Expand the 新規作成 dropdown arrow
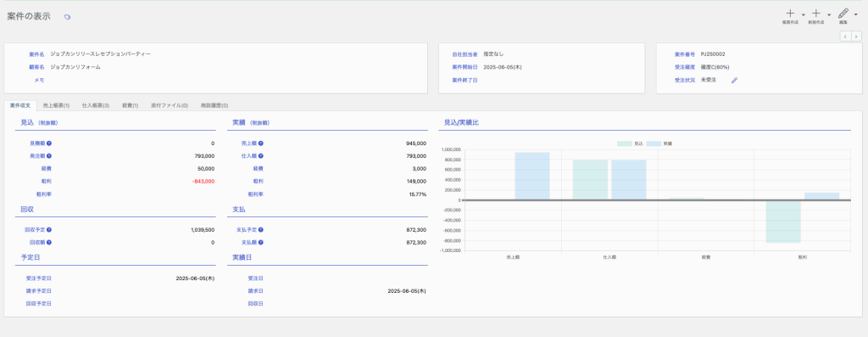Image resolution: width=868 pixels, height=337 pixels. pyautogui.click(x=829, y=15)
